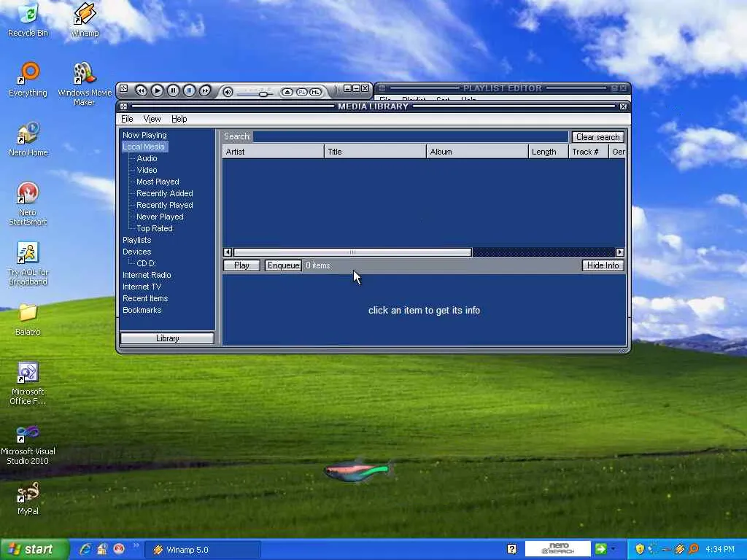Click the Winamp desktop shortcut icon
The width and height of the screenshot is (747, 560).
tap(85, 13)
